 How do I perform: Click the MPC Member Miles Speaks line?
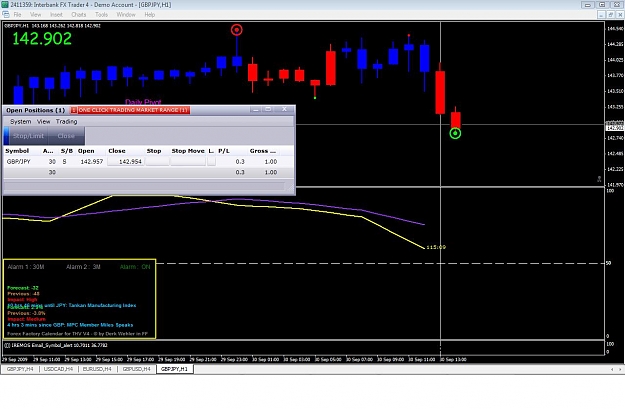[70, 325]
